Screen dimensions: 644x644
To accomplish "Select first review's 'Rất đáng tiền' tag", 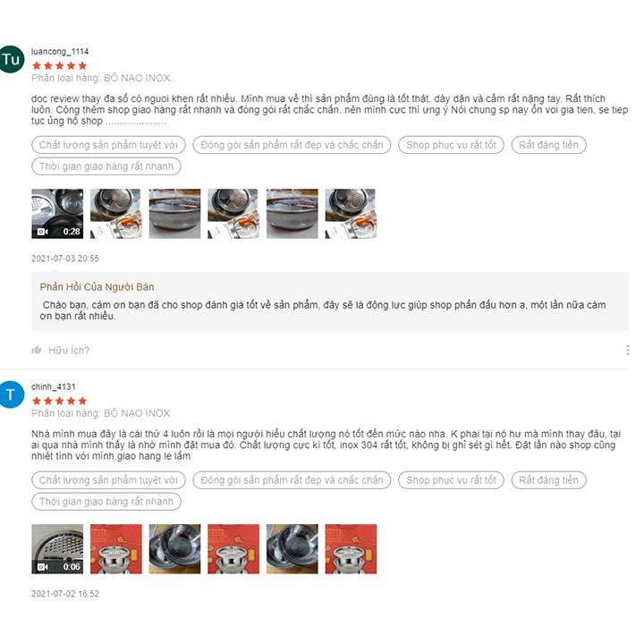I will click(x=548, y=145).
